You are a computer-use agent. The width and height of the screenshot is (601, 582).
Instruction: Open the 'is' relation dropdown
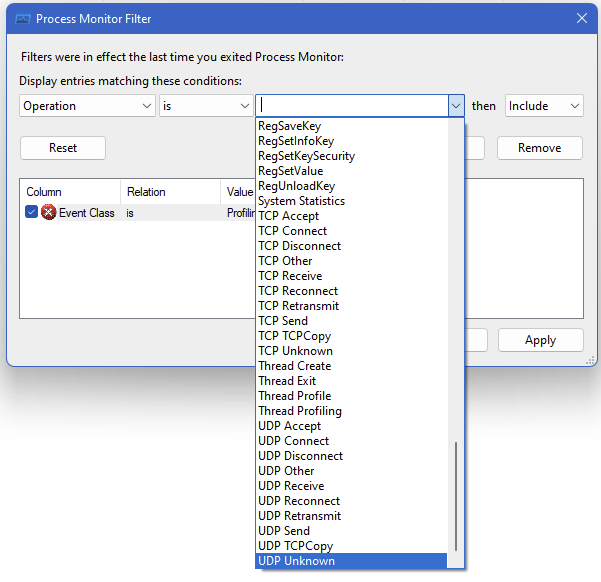pos(206,106)
